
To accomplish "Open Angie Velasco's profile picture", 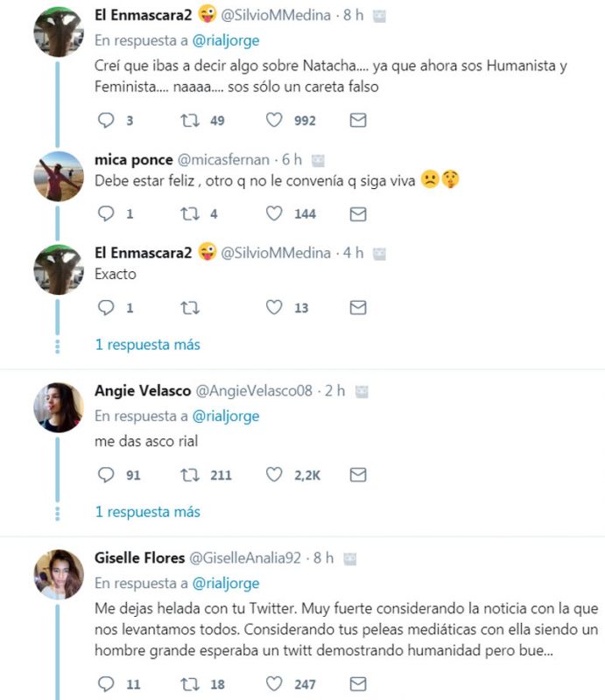I will (x=59, y=407).
